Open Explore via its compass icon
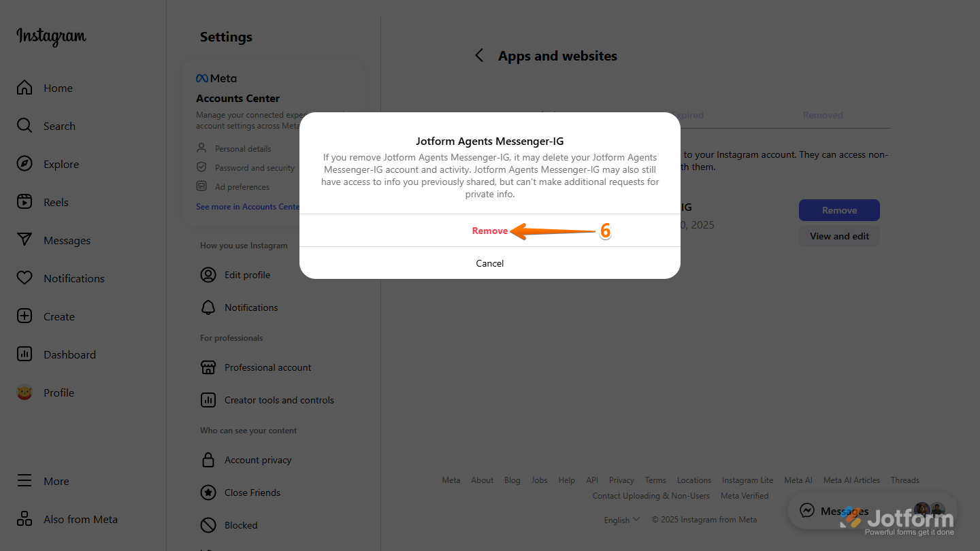The height and width of the screenshot is (551, 980). click(x=24, y=164)
